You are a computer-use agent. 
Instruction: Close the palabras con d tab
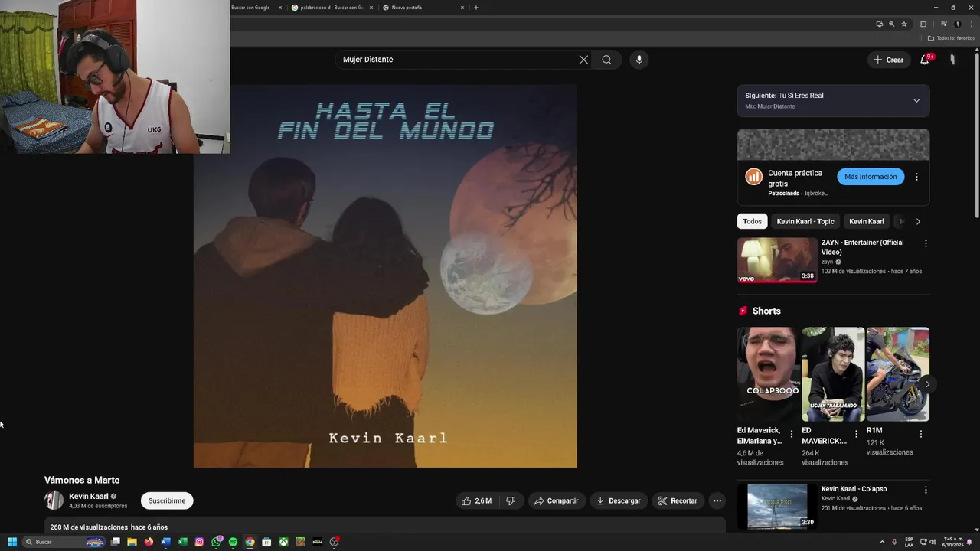[371, 8]
